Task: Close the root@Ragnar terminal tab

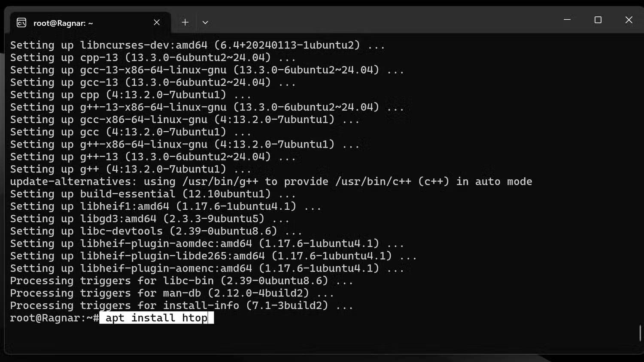Action: [156, 22]
